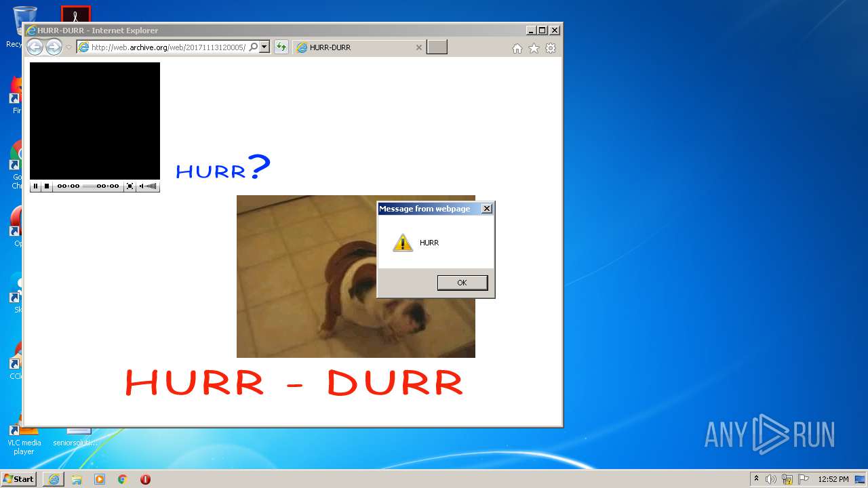The width and height of the screenshot is (868, 488).
Task: Minimize the Internet Explorer window
Action: 530,30
